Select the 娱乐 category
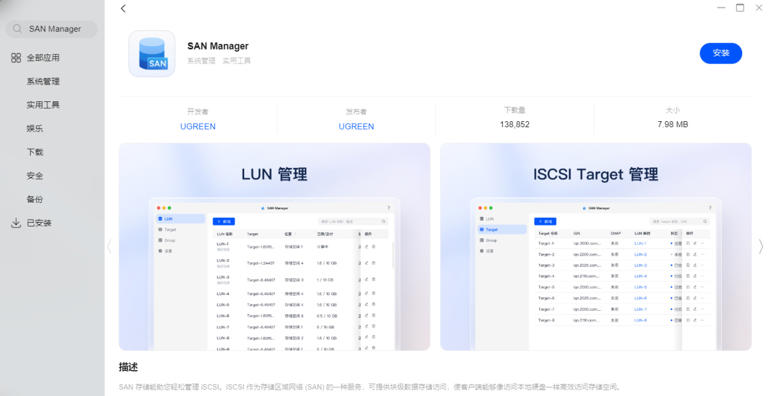 tap(35, 128)
